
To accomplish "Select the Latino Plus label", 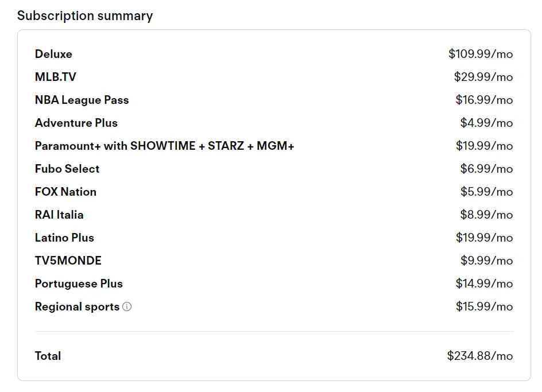I will pyautogui.click(x=64, y=238).
